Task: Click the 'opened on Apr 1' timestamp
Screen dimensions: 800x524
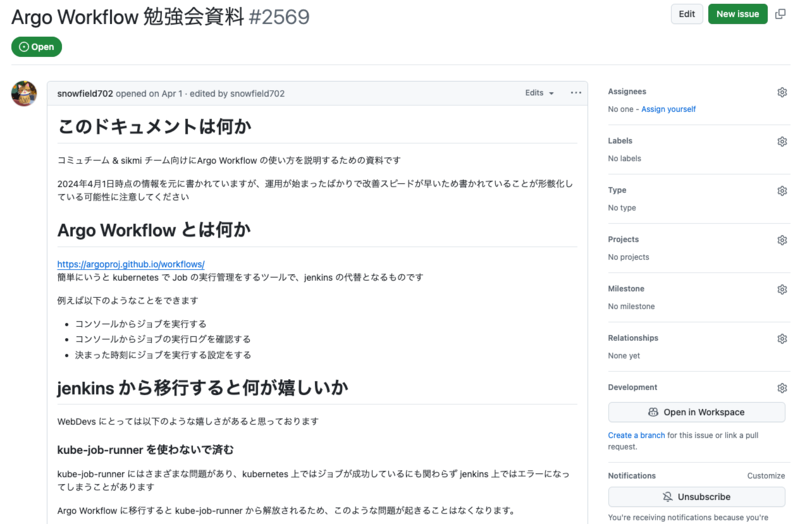Action: point(149,94)
